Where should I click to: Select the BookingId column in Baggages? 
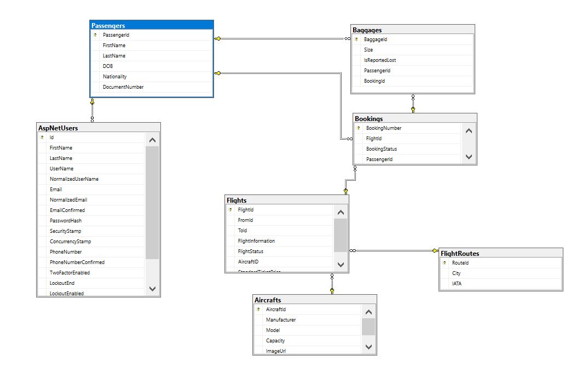click(413, 81)
